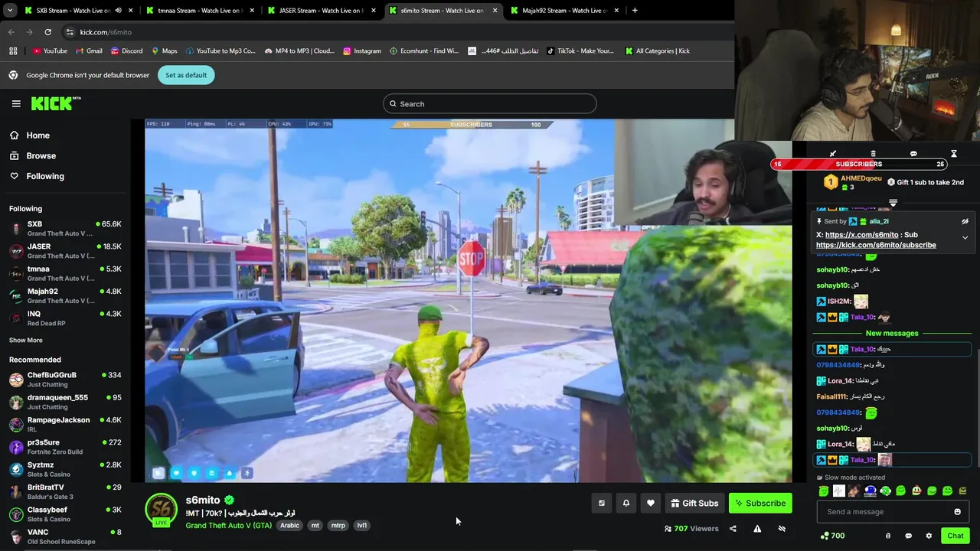
Task: Open JASER channel in Following list
Action: pos(65,251)
